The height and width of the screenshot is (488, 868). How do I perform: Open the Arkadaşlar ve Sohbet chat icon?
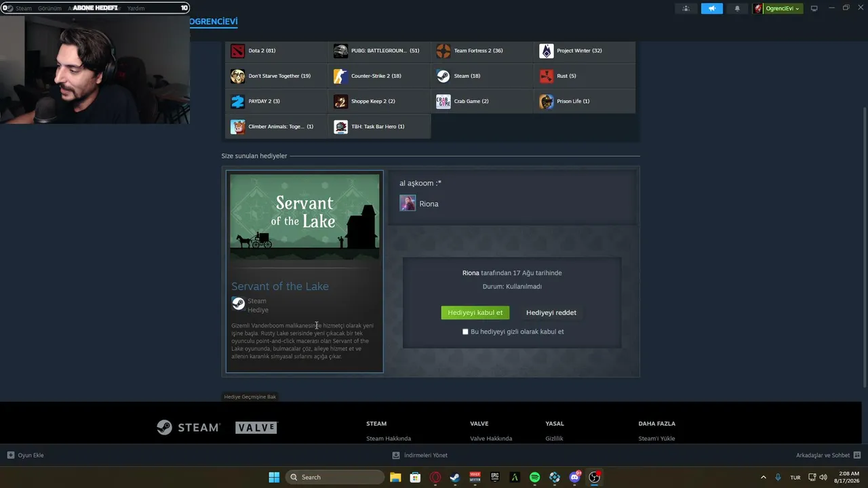(857, 455)
